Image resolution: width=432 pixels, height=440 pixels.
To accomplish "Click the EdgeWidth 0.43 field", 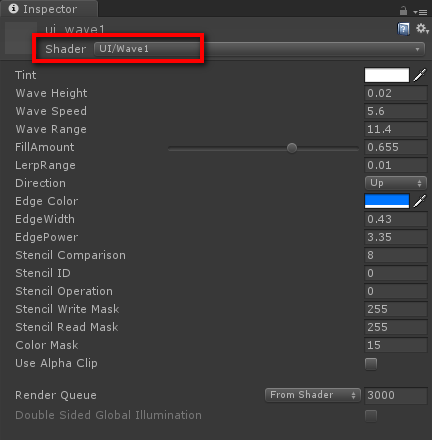I will [x=396, y=219].
